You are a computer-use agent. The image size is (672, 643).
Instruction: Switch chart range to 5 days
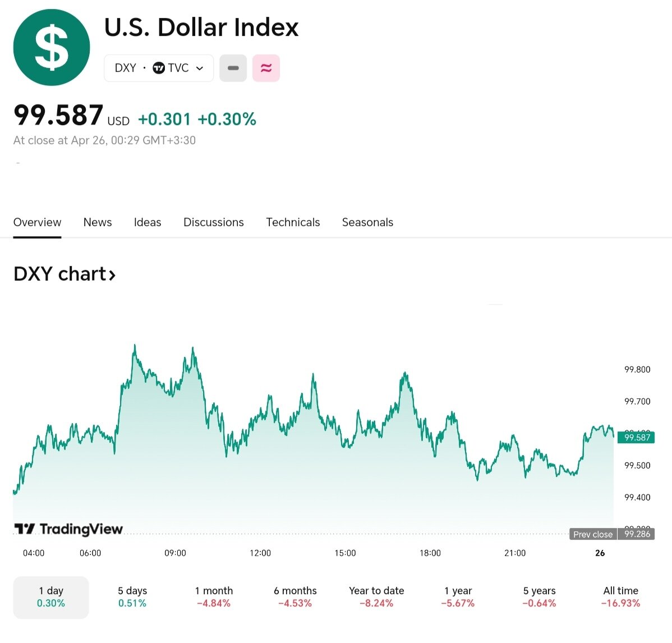pyautogui.click(x=132, y=597)
